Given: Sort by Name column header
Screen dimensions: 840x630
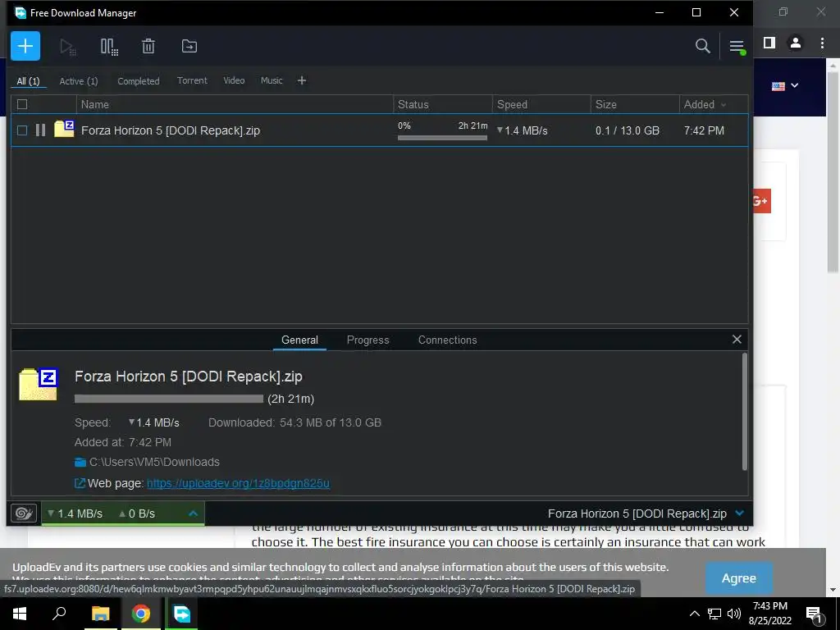Looking at the screenshot, I should point(235,104).
